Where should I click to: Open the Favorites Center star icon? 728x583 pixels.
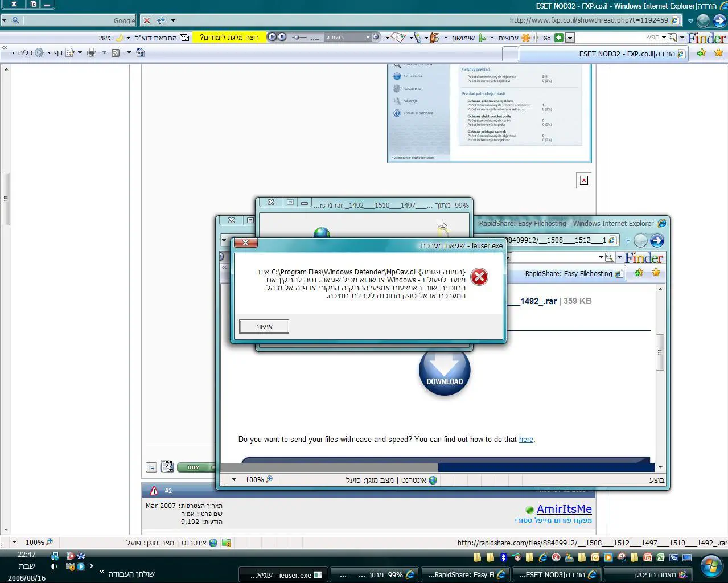click(718, 52)
